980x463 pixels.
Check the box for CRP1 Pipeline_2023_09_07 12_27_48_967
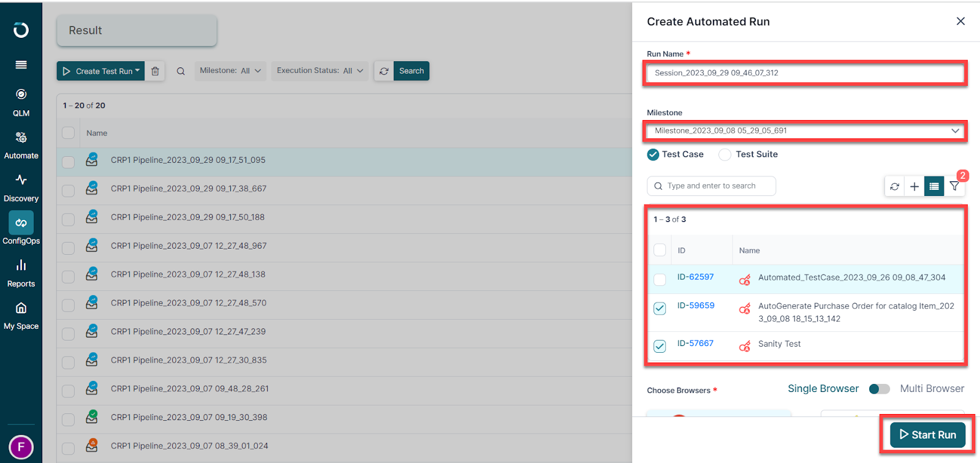68,247
